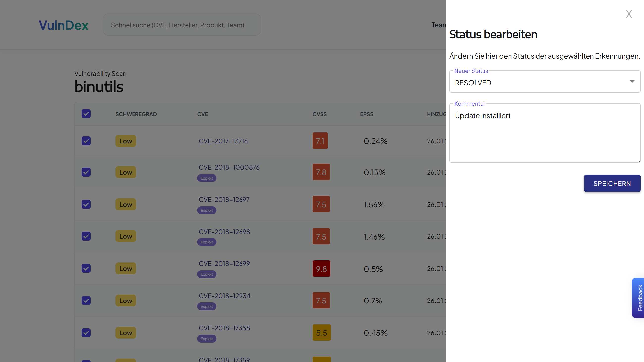Image resolution: width=644 pixels, height=362 pixels.
Task: Close the Status bearbeiten panel
Action: coord(629,14)
